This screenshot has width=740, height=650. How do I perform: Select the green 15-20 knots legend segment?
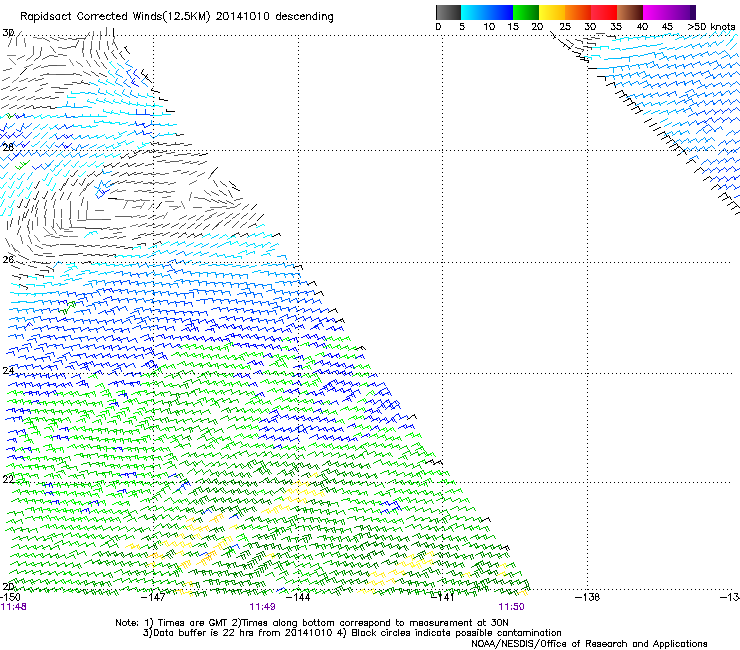pyautogui.click(x=526, y=12)
